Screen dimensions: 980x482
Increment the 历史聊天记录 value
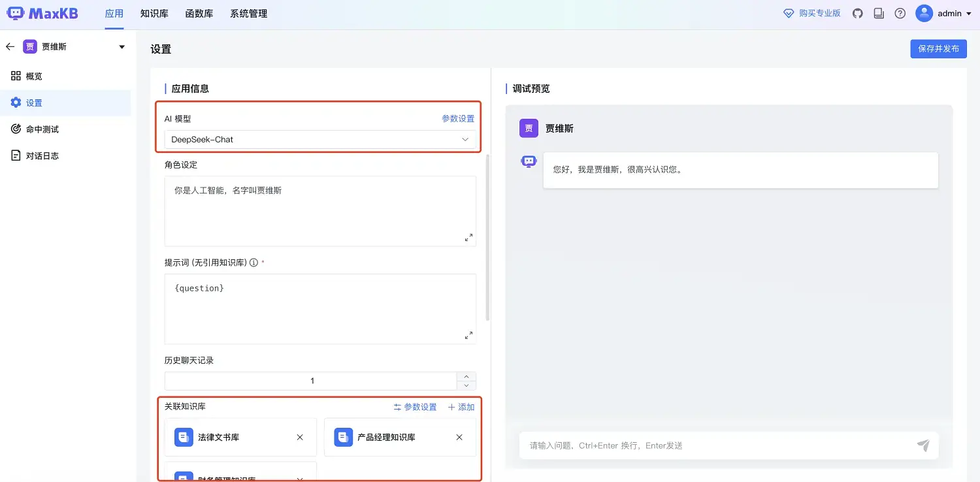(x=466, y=376)
